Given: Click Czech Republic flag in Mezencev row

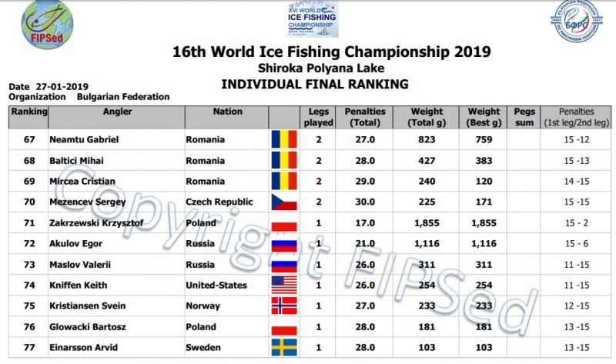Looking at the screenshot, I should 284,202.
